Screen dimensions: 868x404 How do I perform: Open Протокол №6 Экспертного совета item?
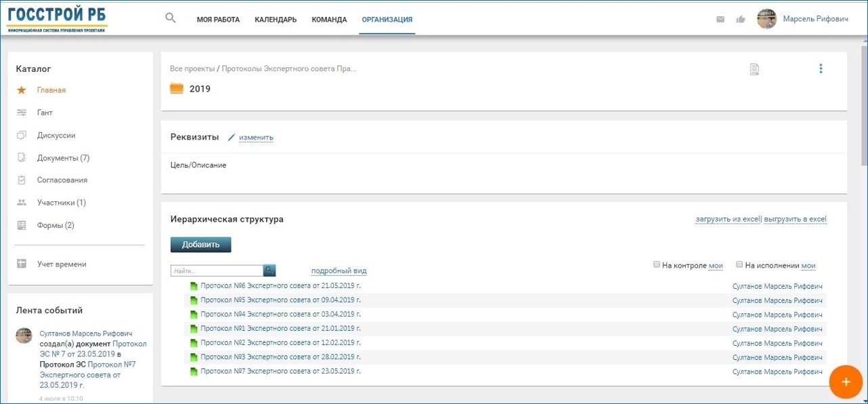tap(280, 286)
